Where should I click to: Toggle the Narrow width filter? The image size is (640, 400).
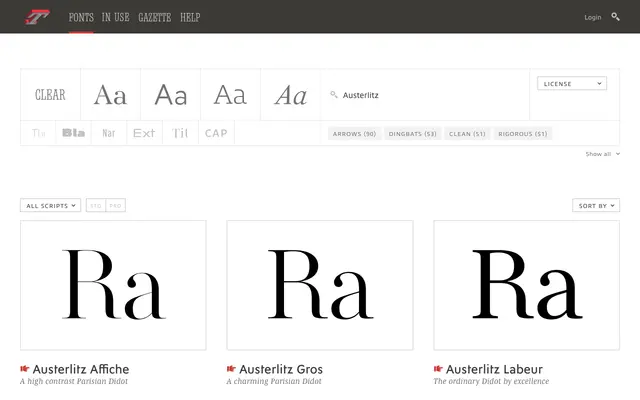pyautogui.click(x=109, y=133)
